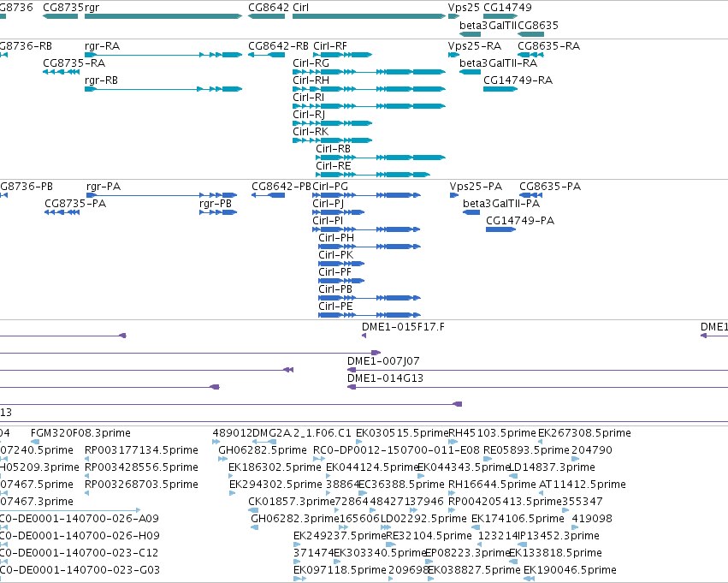
Task: Select the rgr-RA transcript feature
Action: click(x=163, y=55)
